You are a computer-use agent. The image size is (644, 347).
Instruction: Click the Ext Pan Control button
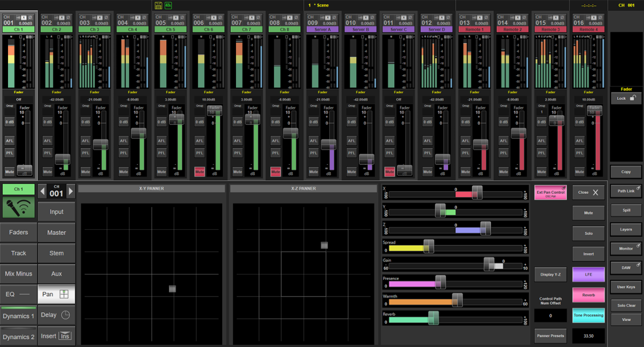tap(550, 192)
